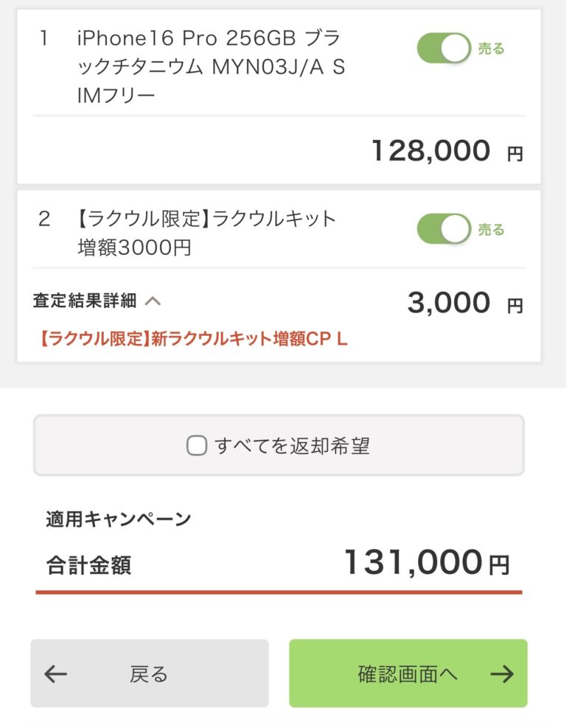575x728 pixels.
Task: Click the 128,000 円 price
Action: 445,152
